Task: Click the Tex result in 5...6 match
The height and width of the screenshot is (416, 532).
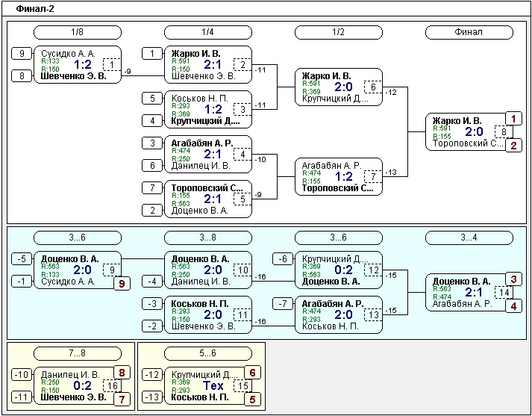Action: 213,386
